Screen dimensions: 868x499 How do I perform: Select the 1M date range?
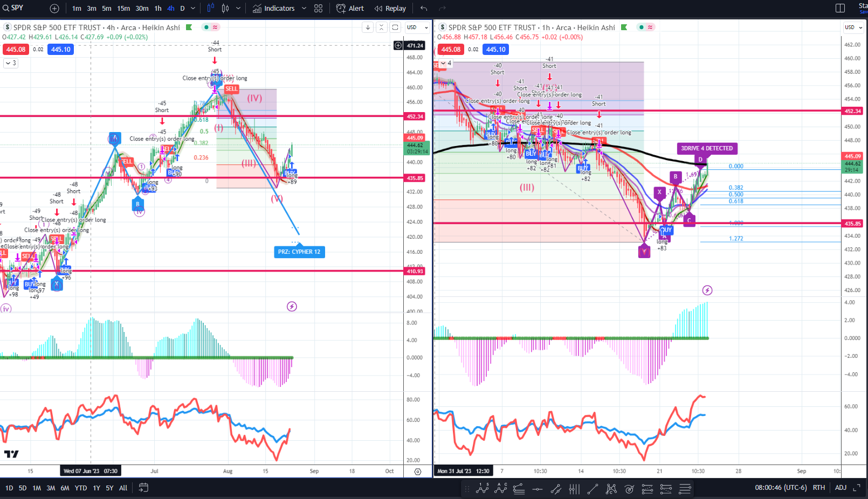[37, 488]
